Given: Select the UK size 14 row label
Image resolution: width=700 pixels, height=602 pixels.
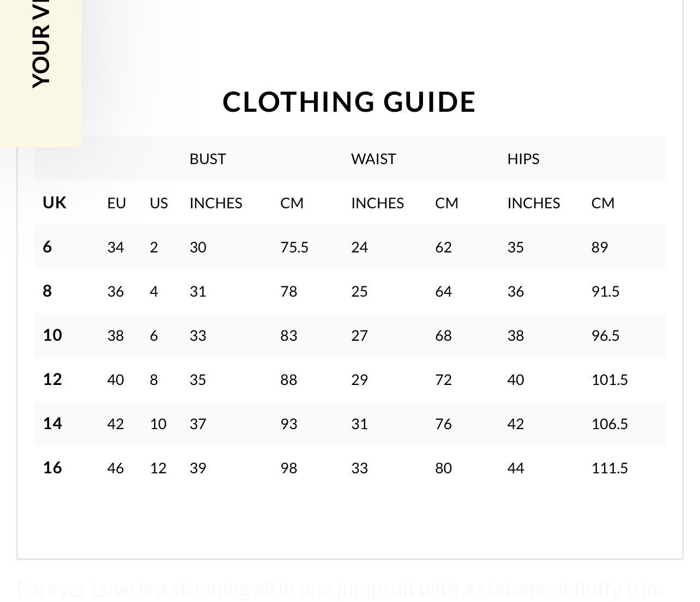Looking at the screenshot, I should (x=52, y=424).
